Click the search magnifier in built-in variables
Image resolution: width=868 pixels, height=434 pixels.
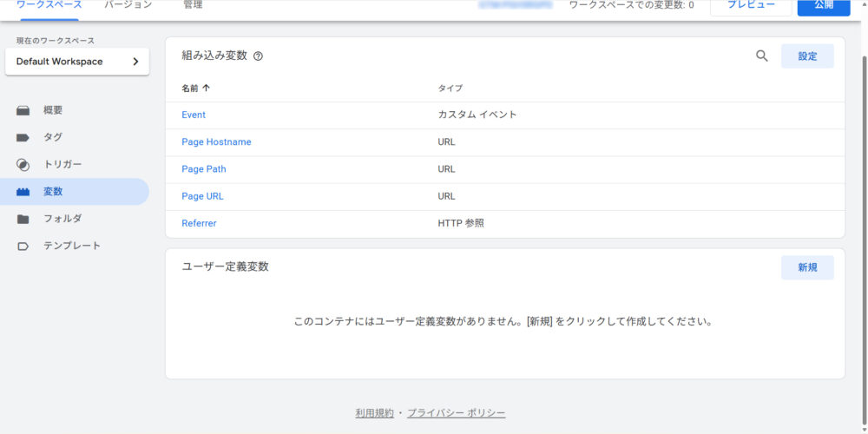point(762,56)
